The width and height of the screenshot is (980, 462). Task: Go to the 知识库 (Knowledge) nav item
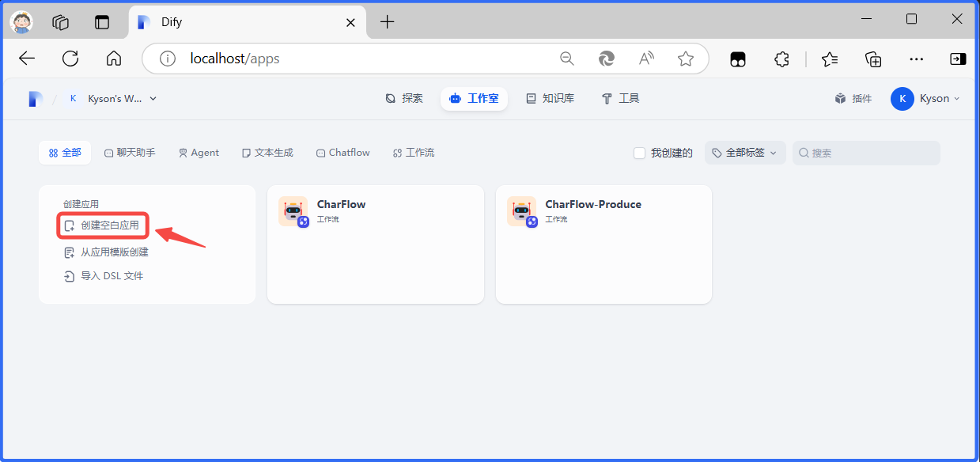tap(550, 99)
